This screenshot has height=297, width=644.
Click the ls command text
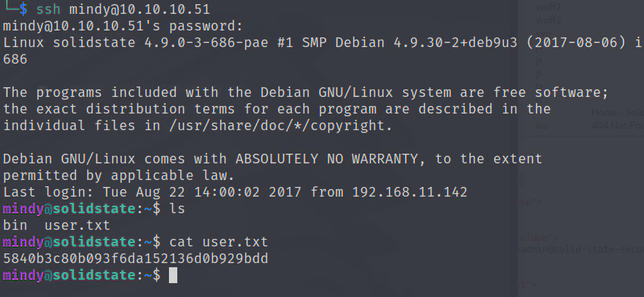[x=177, y=209]
